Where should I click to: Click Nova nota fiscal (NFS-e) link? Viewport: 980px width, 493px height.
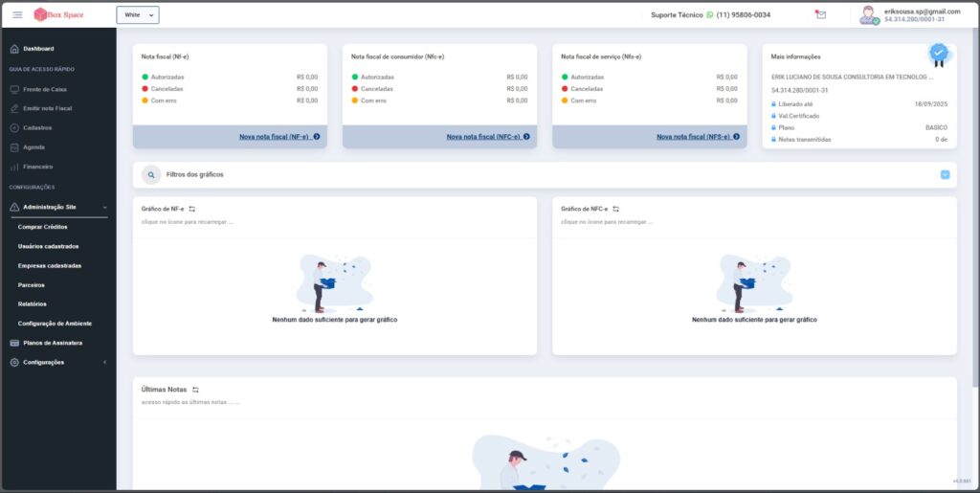tap(698, 137)
